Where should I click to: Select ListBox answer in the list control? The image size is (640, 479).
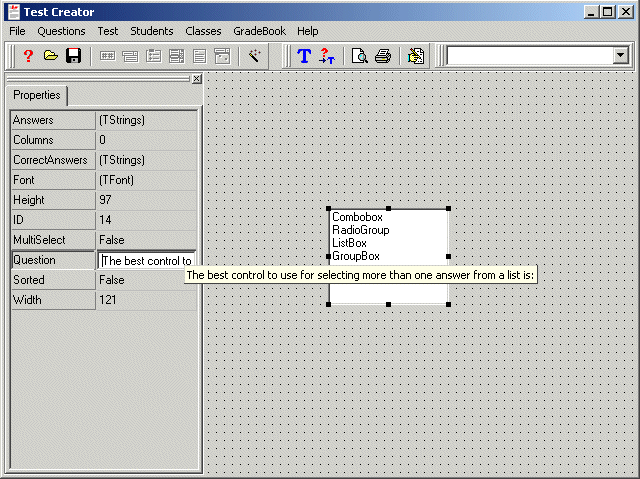tap(349, 243)
